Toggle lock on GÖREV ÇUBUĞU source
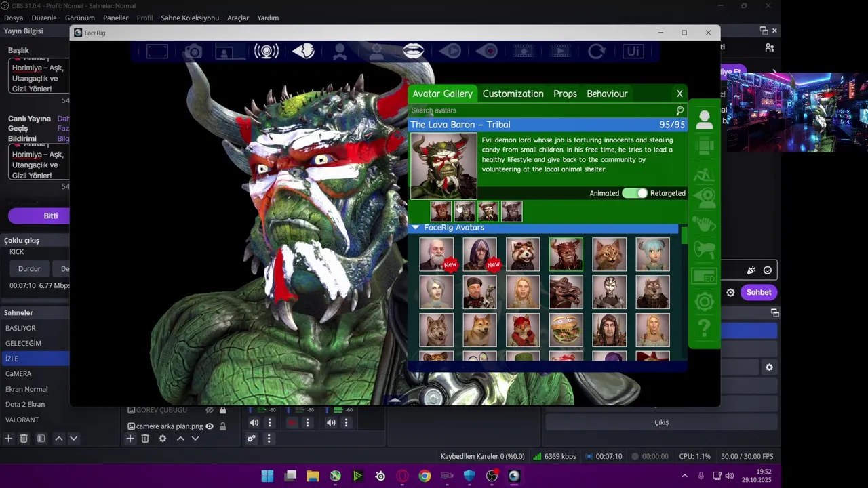 pyautogui.click(x=222, y=410)
